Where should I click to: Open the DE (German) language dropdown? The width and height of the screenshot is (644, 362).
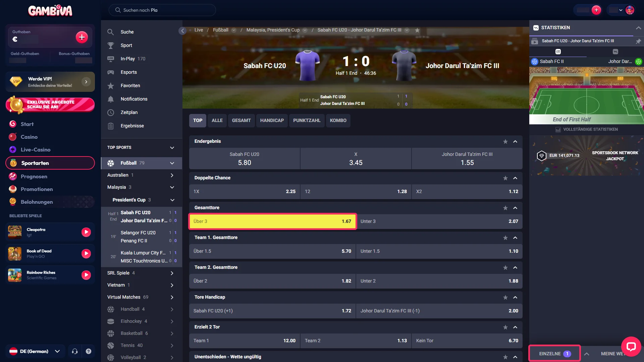(x=35, y=351)
